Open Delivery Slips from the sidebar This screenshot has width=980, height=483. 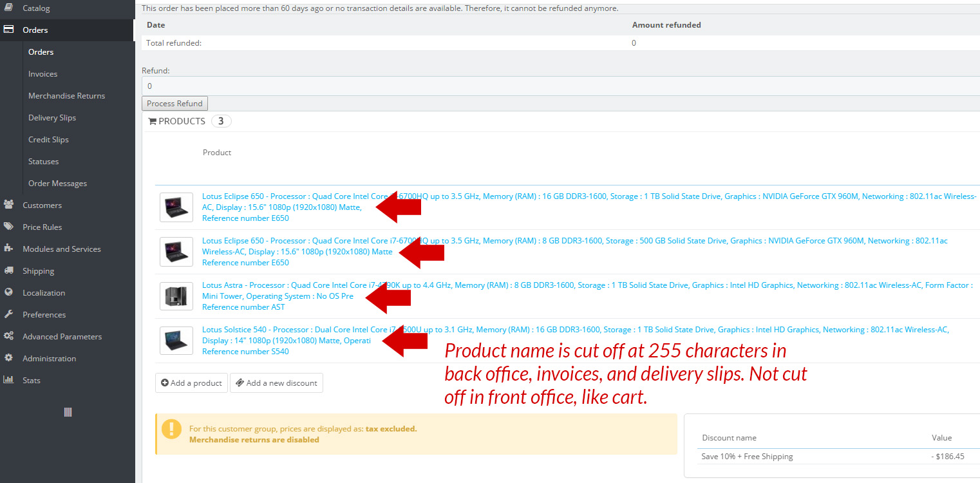point(52,118)
